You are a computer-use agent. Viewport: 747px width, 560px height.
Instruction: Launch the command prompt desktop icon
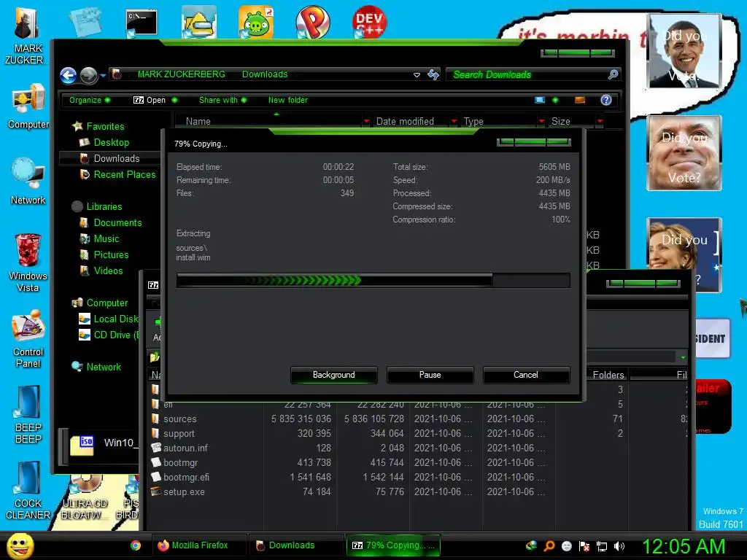click(141, 23)
